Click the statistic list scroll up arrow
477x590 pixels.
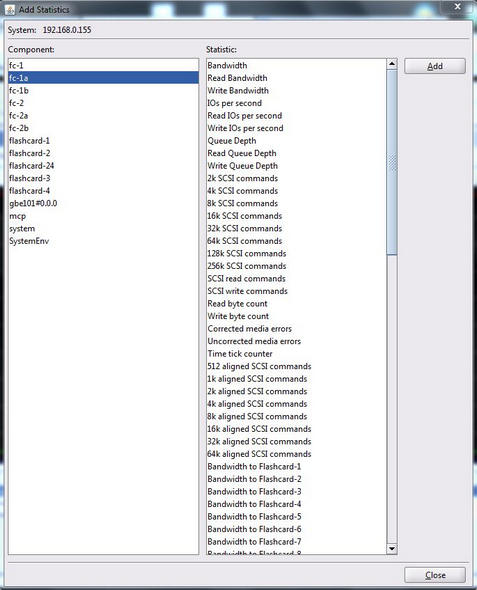click(392, 64)
